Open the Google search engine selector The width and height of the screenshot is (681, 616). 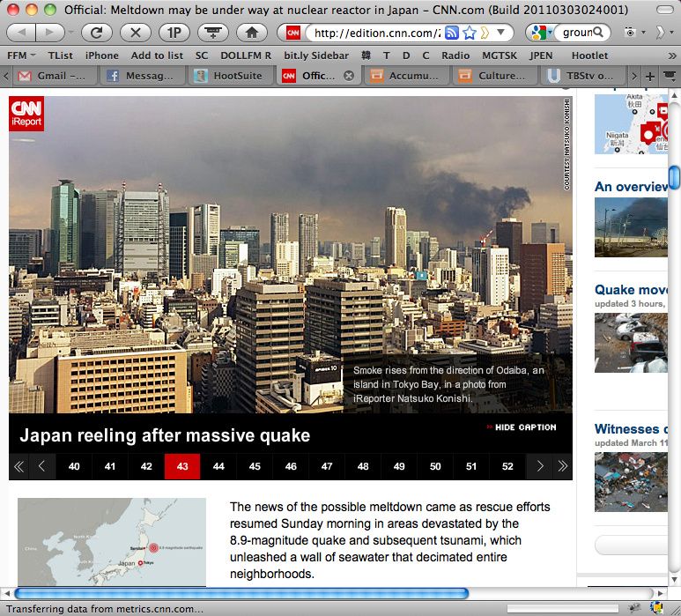point(539,33)
